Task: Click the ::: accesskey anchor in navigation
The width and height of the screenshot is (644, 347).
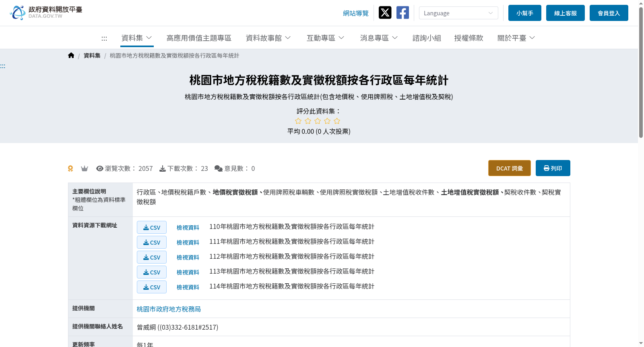Action: [x=104, y=38]
